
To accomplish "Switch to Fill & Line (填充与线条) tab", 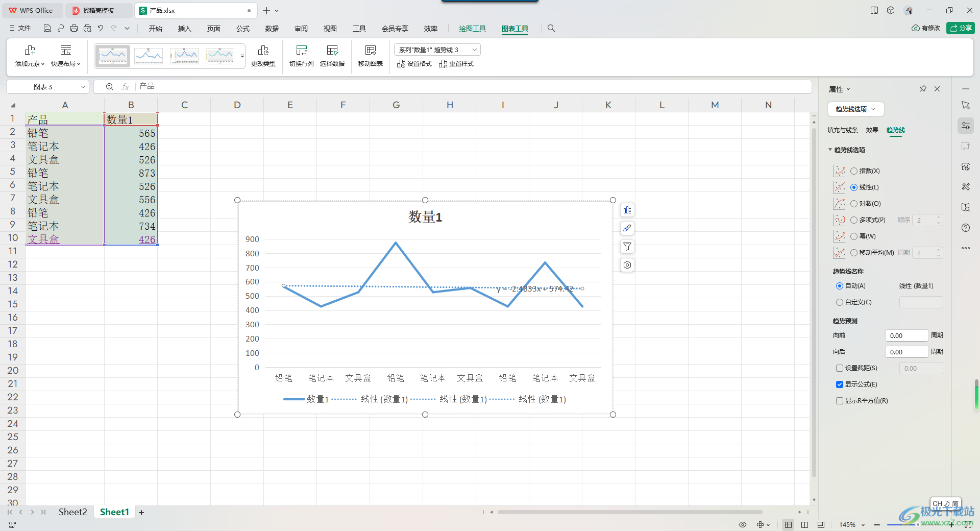I will click(843, 130).
